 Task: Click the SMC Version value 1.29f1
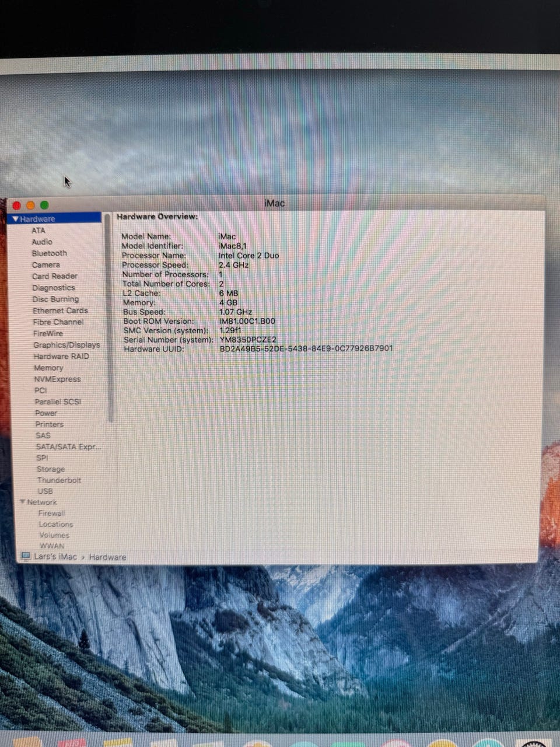point(230,330)
